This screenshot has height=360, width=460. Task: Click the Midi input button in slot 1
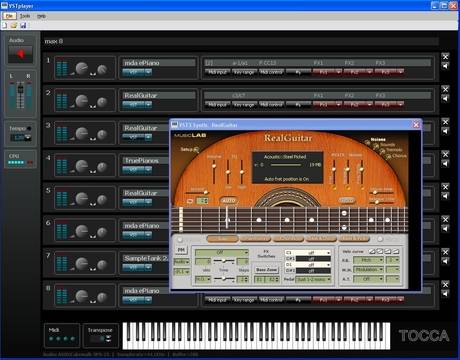[x=217, y=72]
